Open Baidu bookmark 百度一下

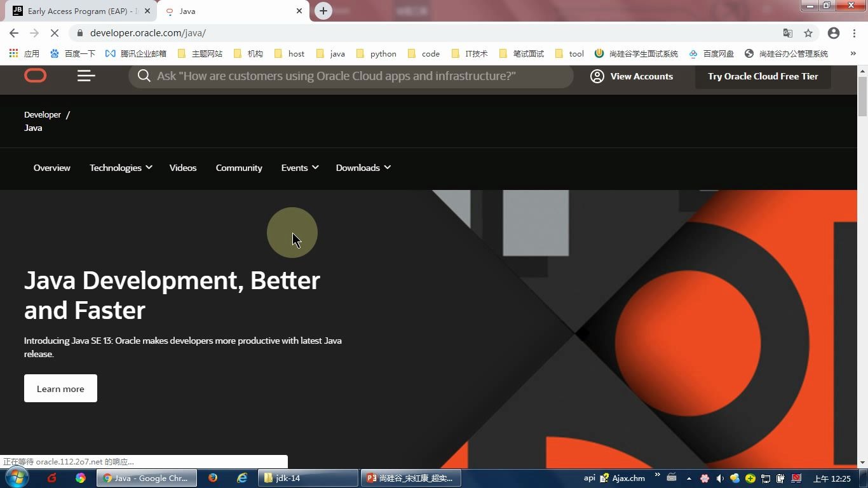point(72,53)
